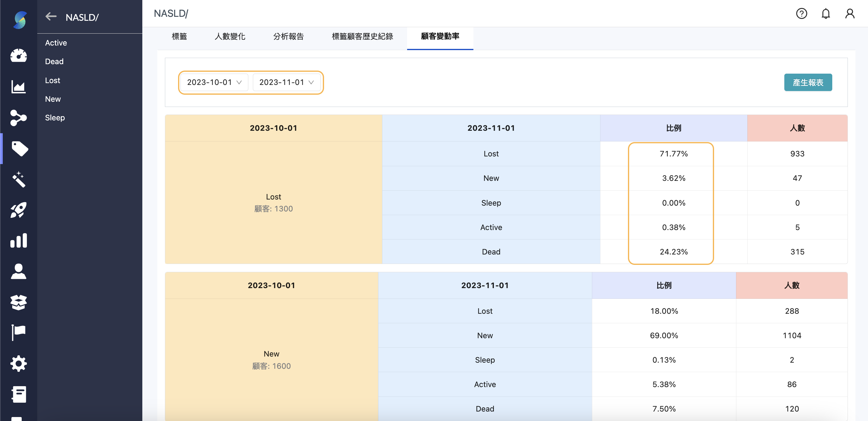Viewport: 868px width, 421px height.
Task: Select the tag icon in sidebar
Action: click(19, 149)
